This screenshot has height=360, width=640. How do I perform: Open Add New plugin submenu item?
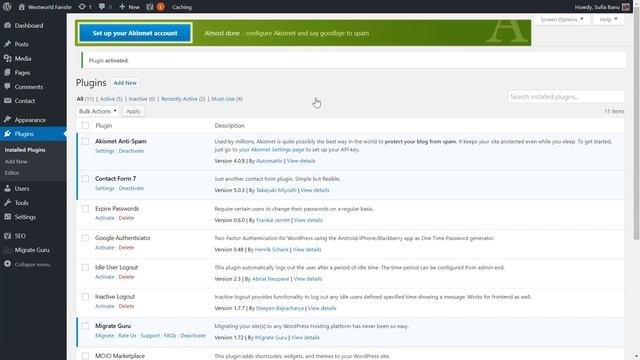(16, 161)
